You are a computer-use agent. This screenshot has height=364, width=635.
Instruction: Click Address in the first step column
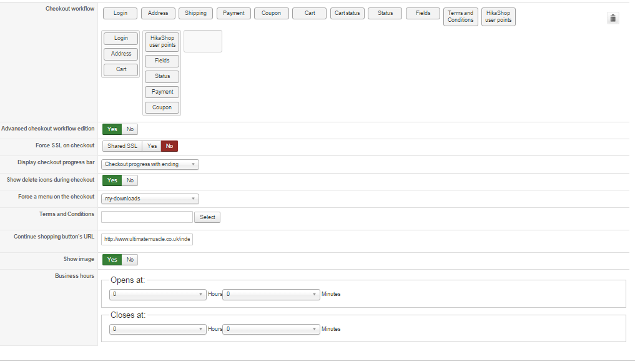coord(121,54)
